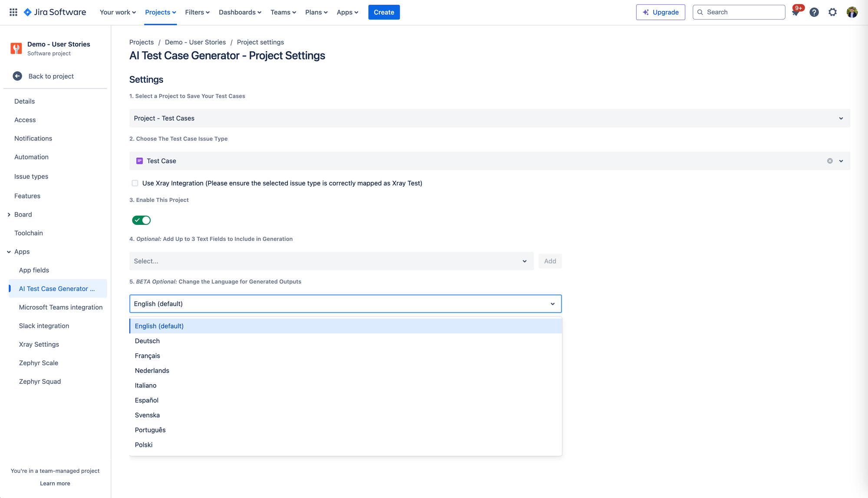Click the Jira Software logo
This screenshot has height=498, width=868.
point(55,12)
